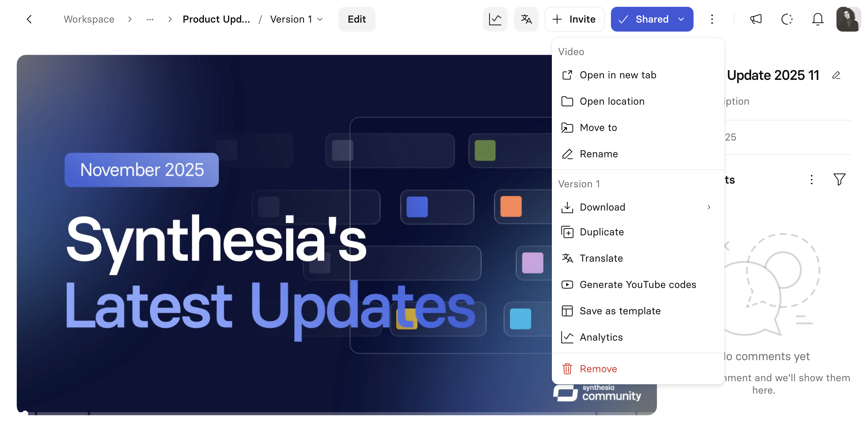Click the Edit button
Screen dimensions: 868x423
[x=356, y=19]
